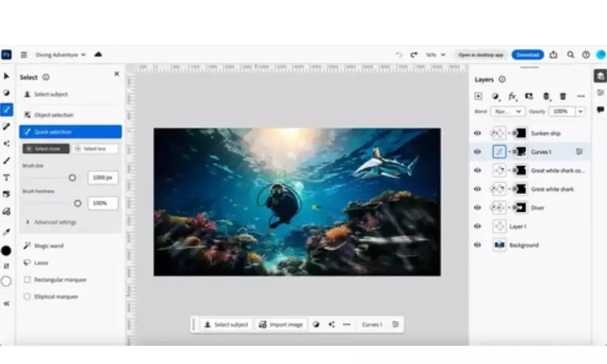Select the Quick selection tool in the toolbar
Screen dimensions: 607x364
[x=7, y=110]
